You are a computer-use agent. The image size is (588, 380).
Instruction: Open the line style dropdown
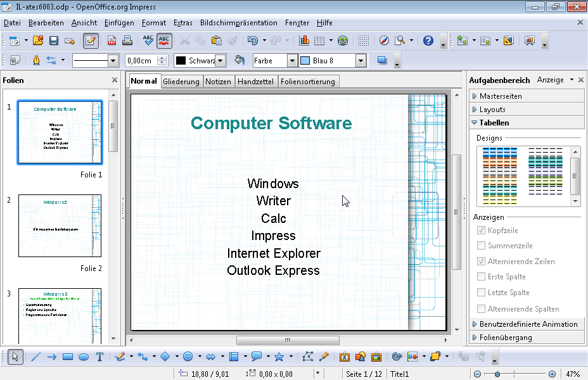[x=113, y=61]
